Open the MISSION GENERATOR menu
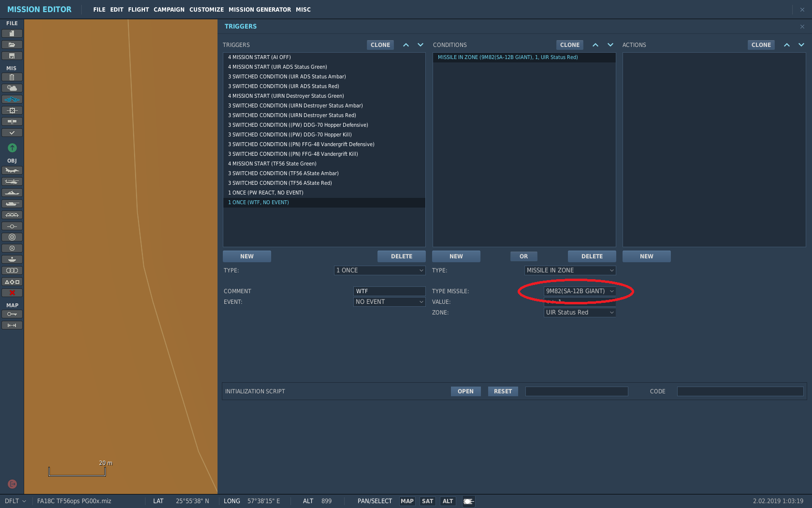The image size is (812, 508). [x=260, y=10]
